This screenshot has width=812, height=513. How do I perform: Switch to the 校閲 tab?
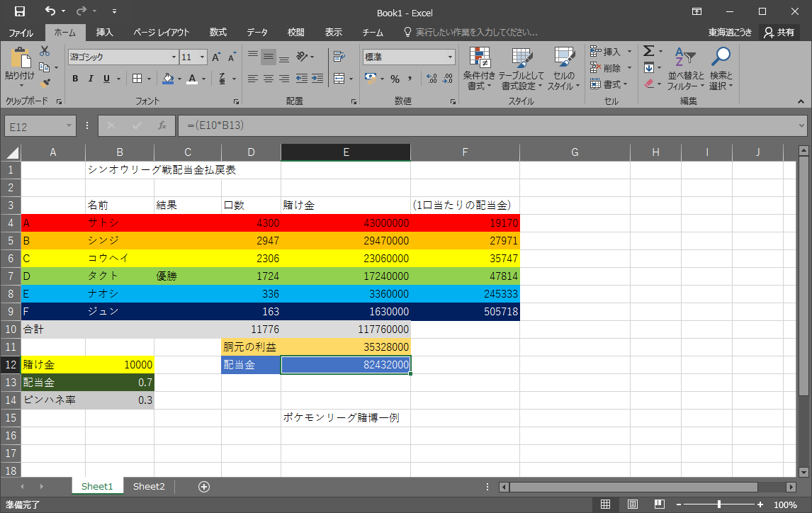[295, 33]
